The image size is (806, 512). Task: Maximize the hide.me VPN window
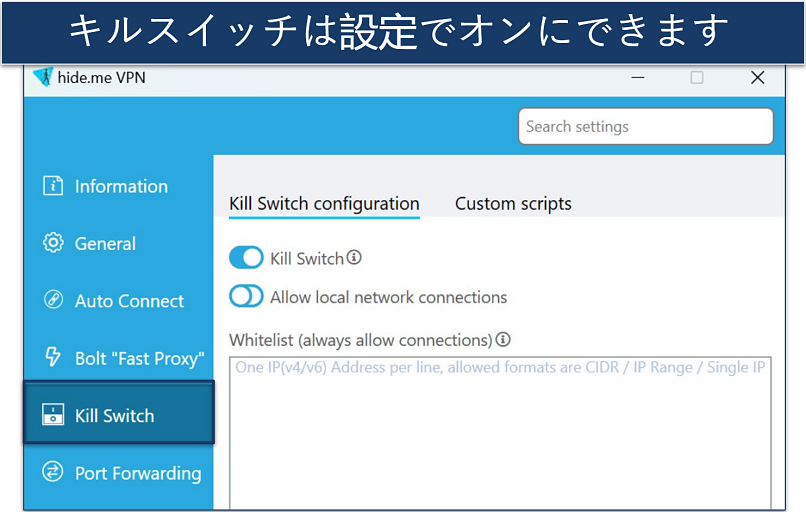[x=697, y=77]
